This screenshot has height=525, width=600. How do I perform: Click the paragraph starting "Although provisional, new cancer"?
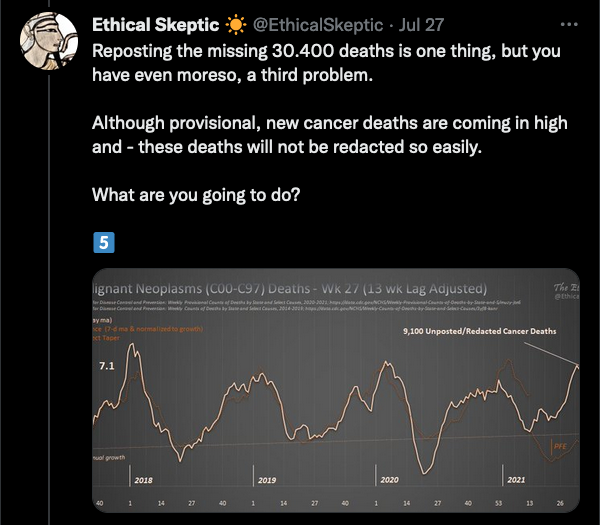coord(329,135)
